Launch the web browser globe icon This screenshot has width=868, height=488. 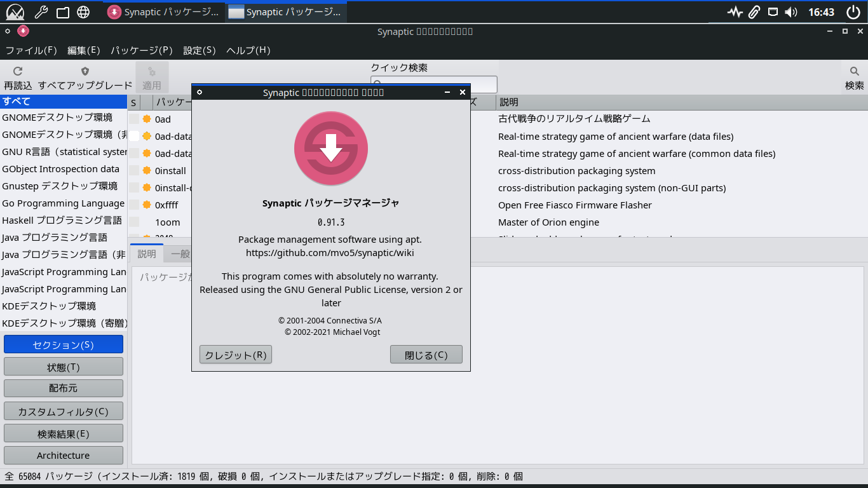pyautogui.click(x=83, y=11)
